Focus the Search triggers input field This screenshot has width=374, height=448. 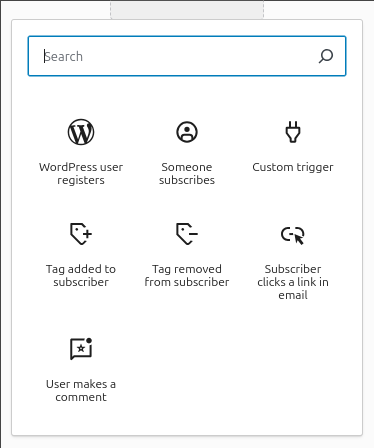[x=187, y=56]
